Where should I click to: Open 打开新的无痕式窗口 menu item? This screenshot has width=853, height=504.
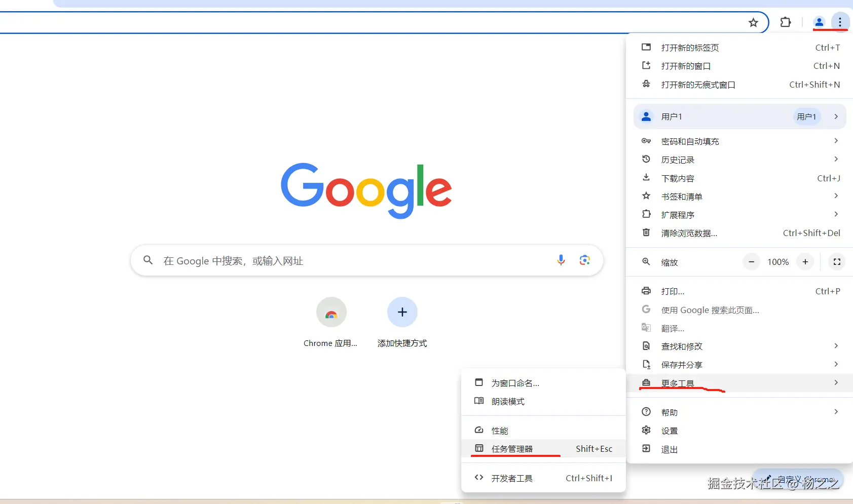698,85
